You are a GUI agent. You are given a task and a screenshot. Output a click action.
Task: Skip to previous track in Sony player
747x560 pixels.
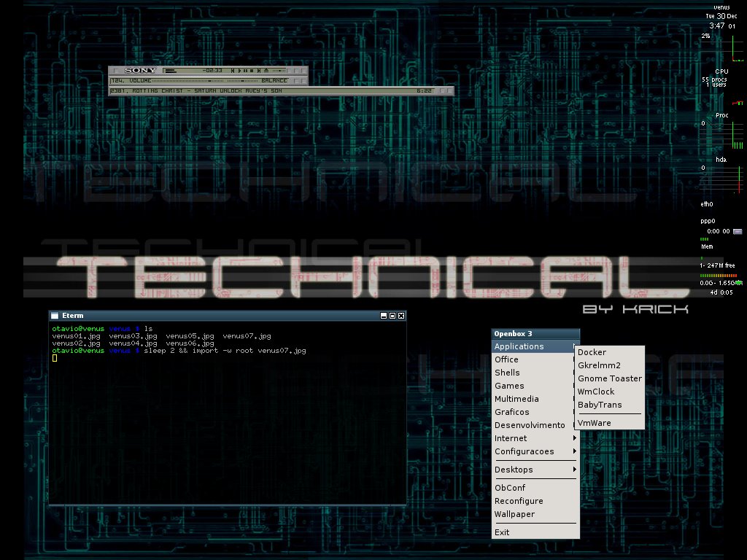click(x=233, y=71)
